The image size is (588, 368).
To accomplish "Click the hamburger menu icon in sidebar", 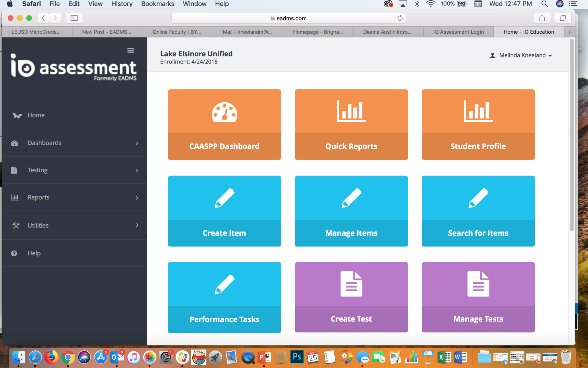I will pyautogui.click(x=130, y=50).
